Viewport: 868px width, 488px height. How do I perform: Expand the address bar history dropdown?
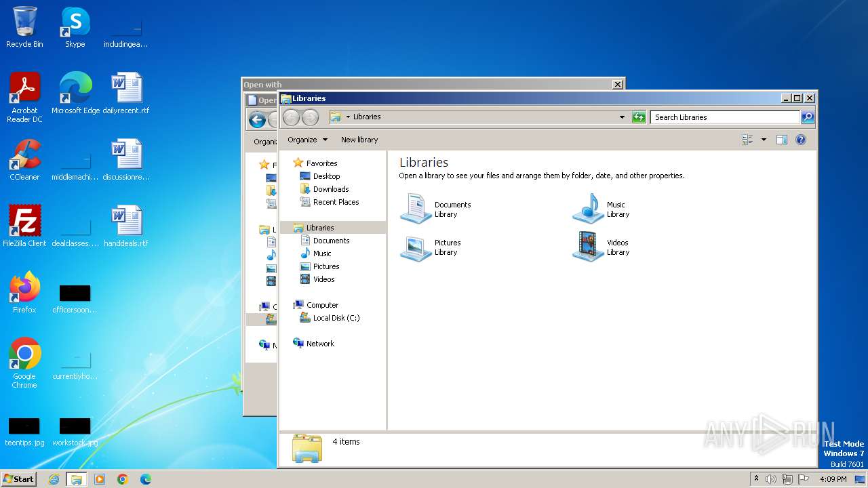(x=622, y=117)
